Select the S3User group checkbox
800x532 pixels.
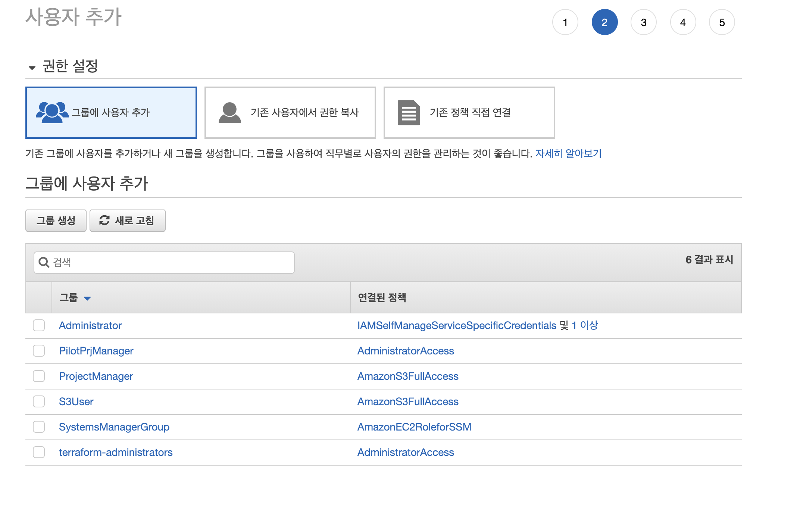click(x=39, y=401)
